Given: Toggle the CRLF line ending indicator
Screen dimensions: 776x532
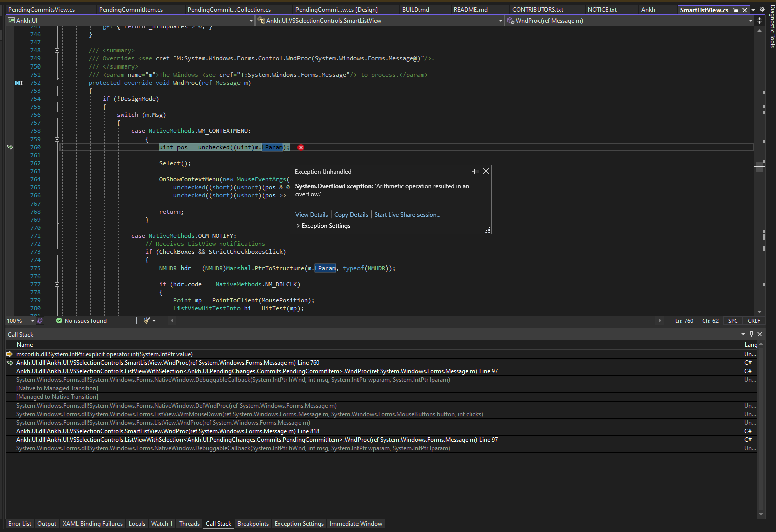Looking at the screenshot, I should coord(753,320).
